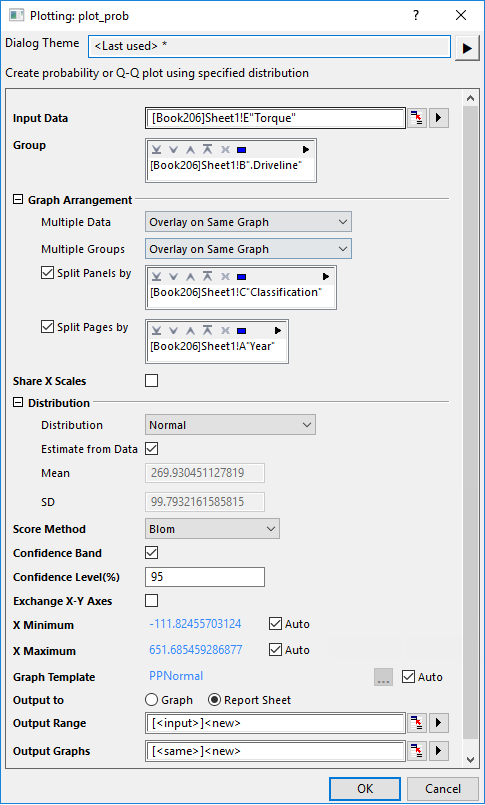Screen dimensions: 485x805
Task: Toggle the Confidence Band checkbox
Action: point(151,553)
